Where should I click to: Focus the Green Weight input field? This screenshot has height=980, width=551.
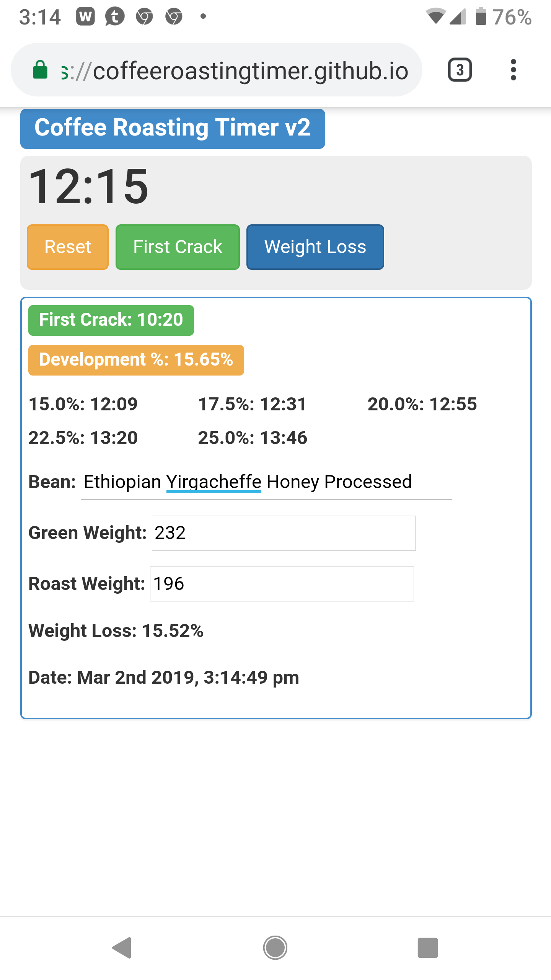(284, 533)
